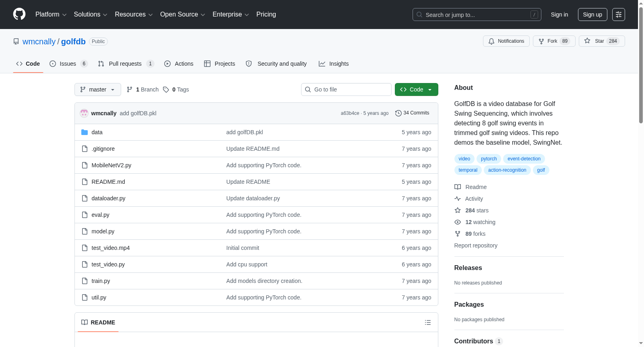Open the data folder
644x347 pixels.
(x=97, y=132)
